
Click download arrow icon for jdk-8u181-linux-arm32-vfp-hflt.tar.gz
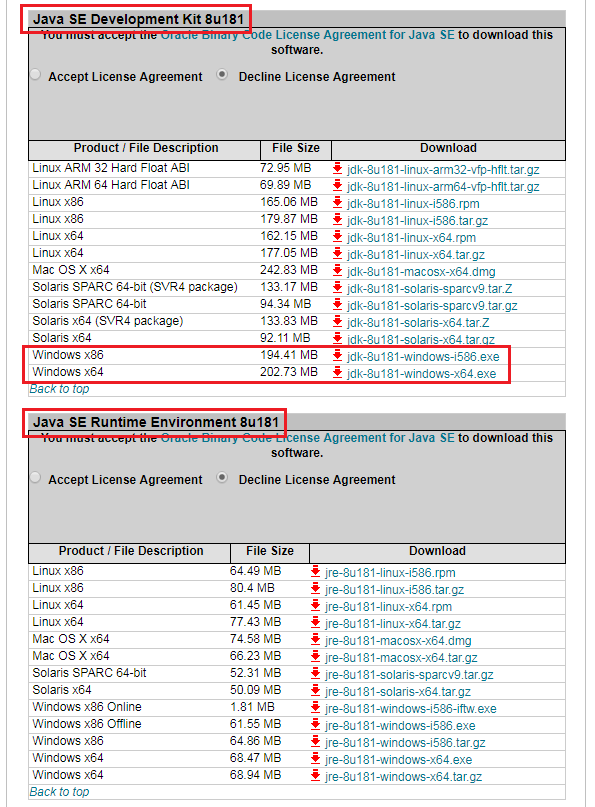[338, 168]
